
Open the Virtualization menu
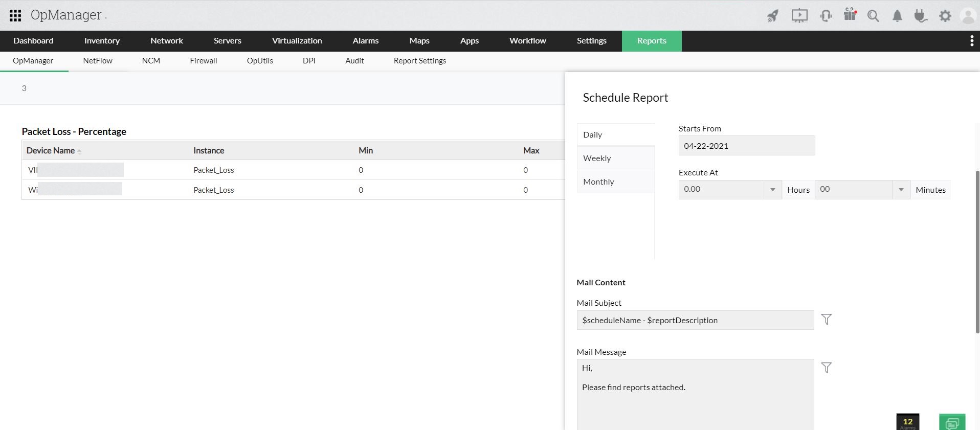point(297,41)
